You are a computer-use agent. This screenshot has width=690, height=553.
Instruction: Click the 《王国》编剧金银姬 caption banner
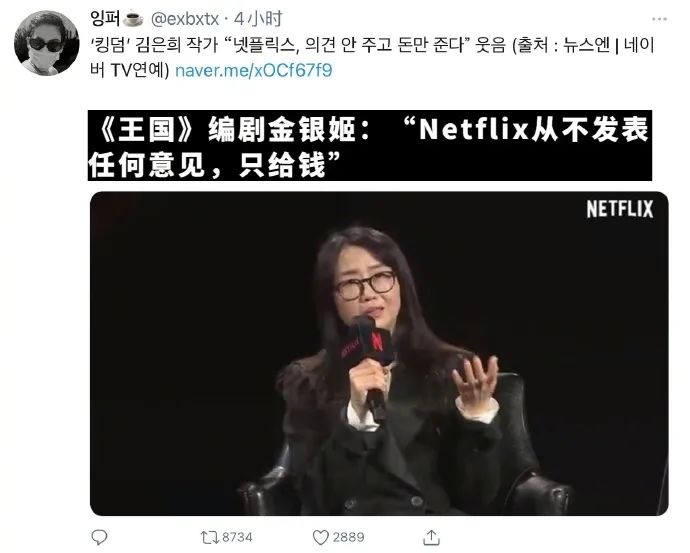tap(370, 145)
